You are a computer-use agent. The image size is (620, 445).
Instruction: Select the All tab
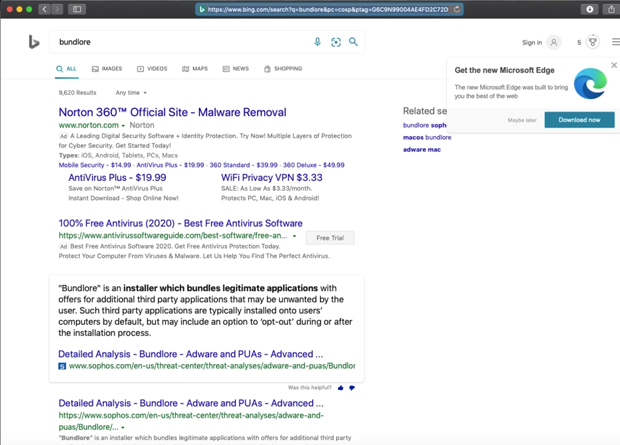point(66,69)
